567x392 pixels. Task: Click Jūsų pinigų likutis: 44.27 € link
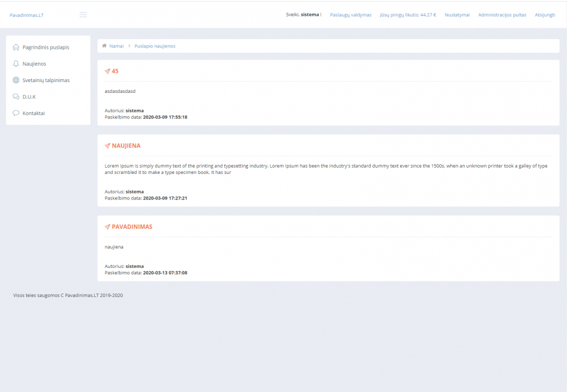point(408,15)
